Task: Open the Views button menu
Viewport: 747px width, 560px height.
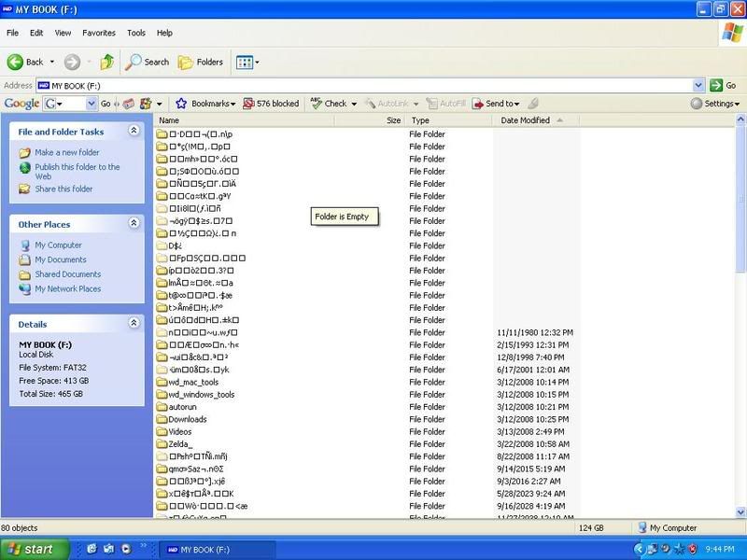Action: (x=247, y=62)
